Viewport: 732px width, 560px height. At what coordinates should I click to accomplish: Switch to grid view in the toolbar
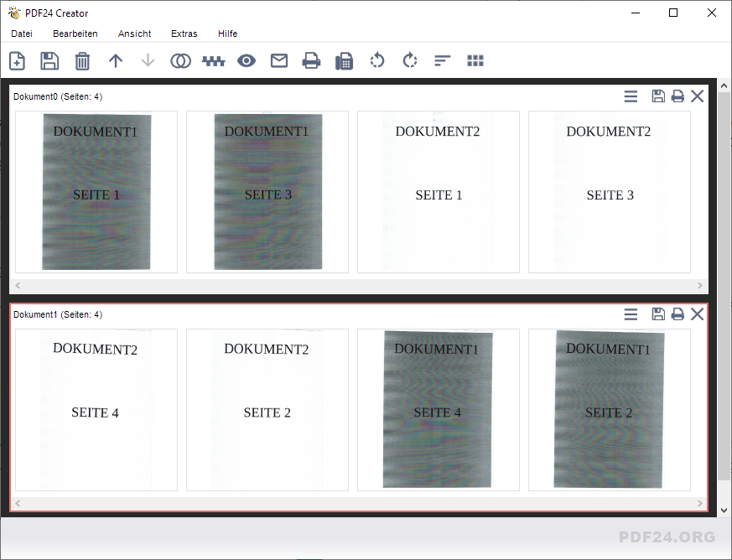coord(475,60)
